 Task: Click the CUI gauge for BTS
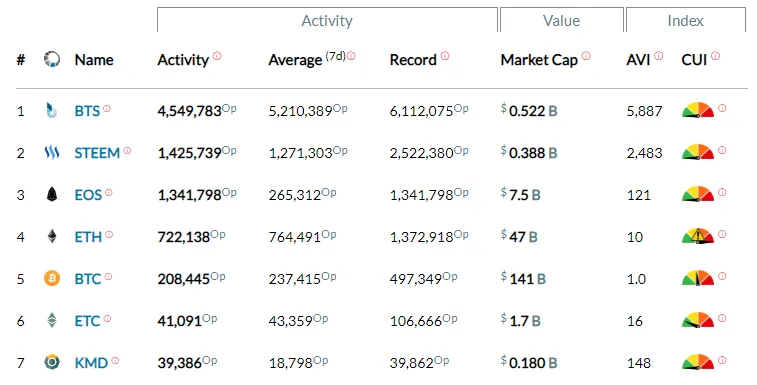[x=698, y=110]
